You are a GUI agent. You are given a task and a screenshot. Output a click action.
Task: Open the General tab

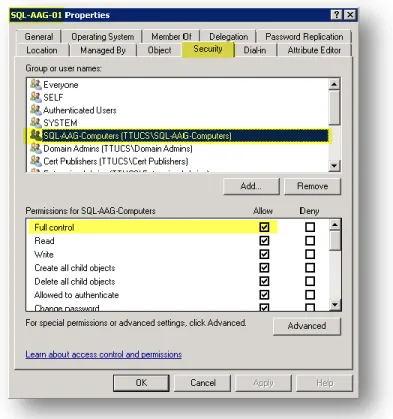click(39, 37)
